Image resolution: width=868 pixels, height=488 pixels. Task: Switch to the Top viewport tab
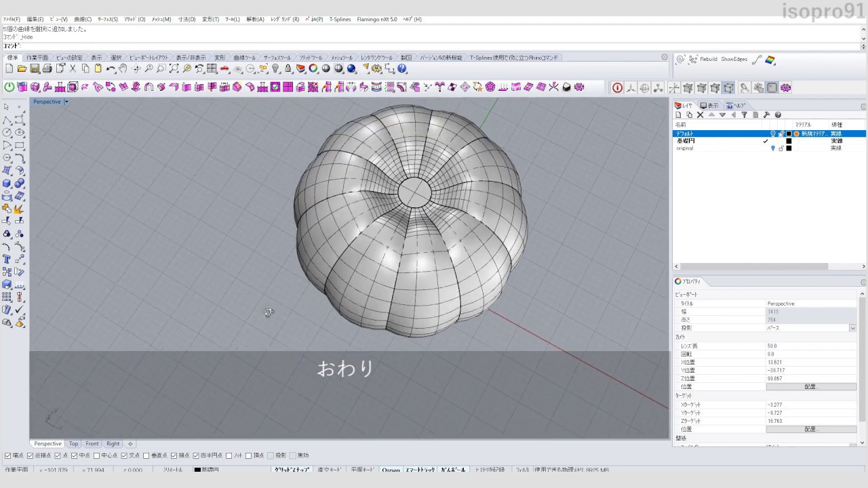click(x=73, y=444)
